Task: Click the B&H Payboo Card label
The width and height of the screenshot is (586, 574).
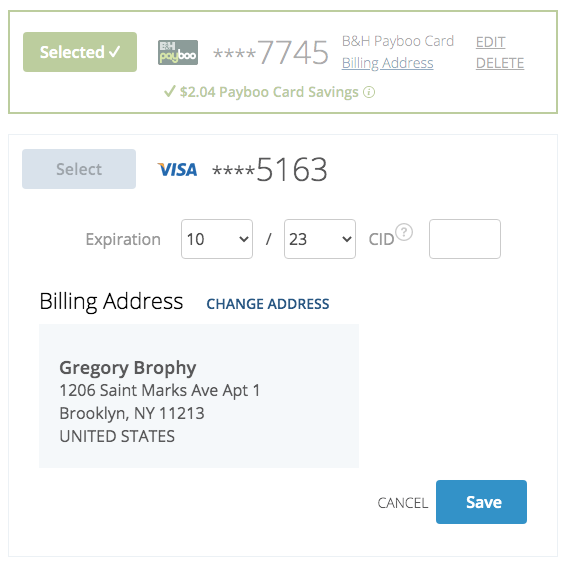Action: pyautogui.click(x=398, y=41)
